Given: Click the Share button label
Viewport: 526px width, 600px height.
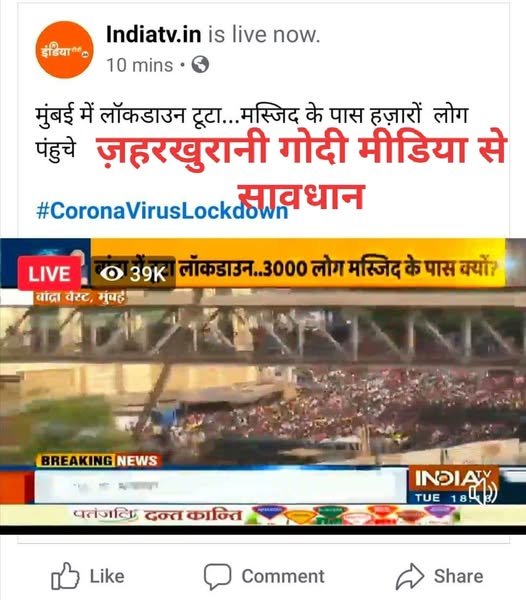Looking at the screenshot, I should [x=458, y=576].
